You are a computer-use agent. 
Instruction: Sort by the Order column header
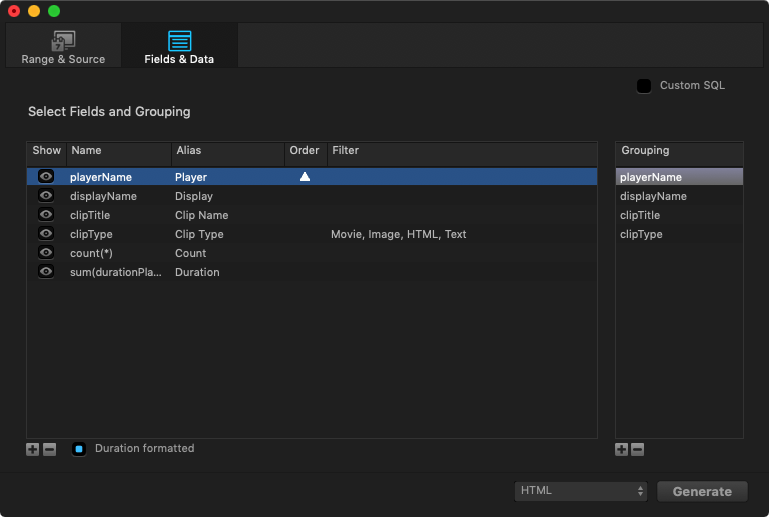(x=304, y=151)
